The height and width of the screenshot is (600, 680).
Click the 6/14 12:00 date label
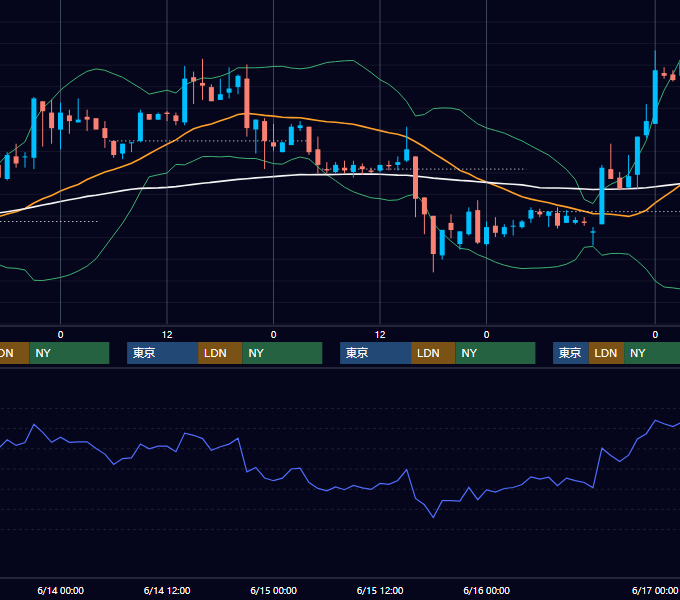167,590
